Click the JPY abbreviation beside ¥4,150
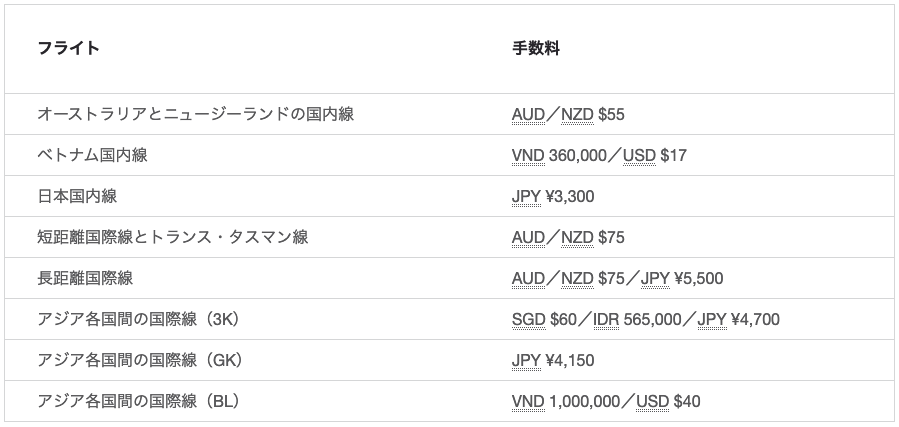 [x=527, y=360]
